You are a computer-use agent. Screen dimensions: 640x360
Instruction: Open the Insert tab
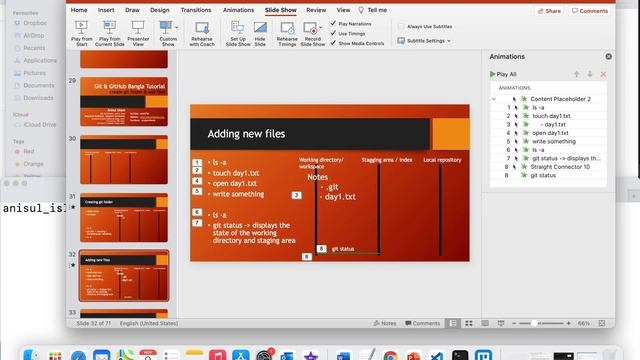coord(106,10)
